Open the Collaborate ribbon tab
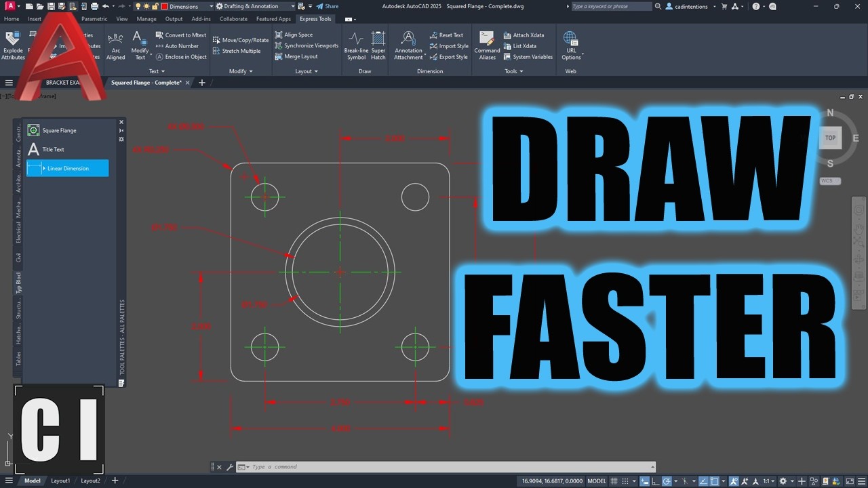This screenshot has height=488, width=868. 233,19
